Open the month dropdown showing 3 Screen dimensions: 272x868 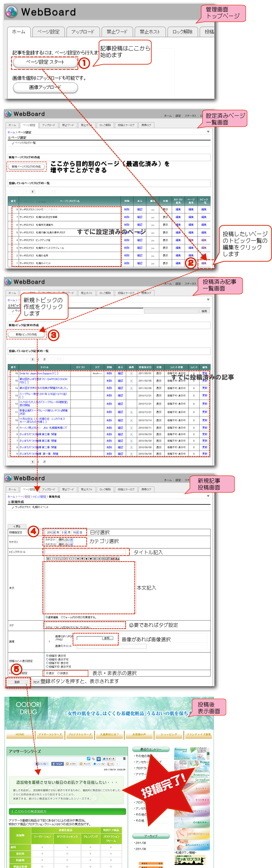coord(64,532)
